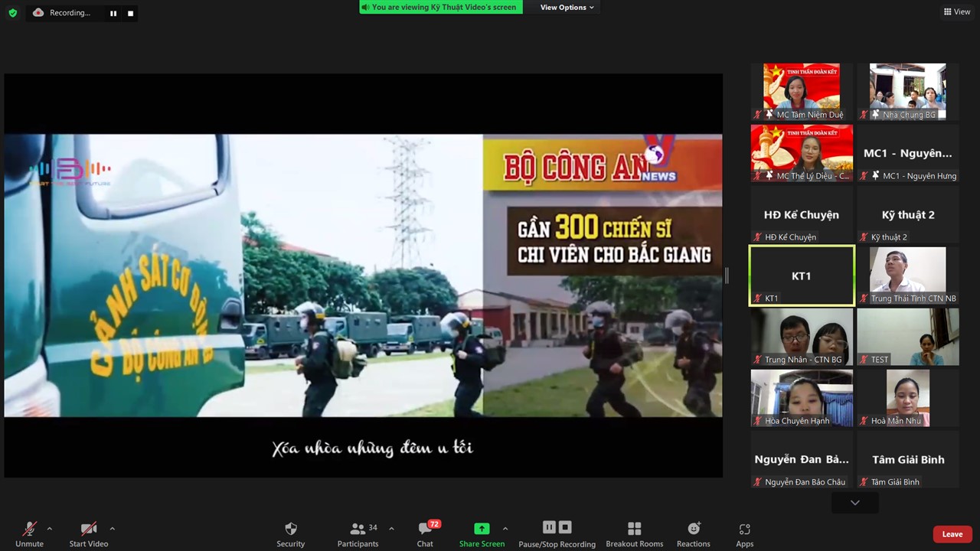The image size is (980, 551).
Task: Select the Nhà Chung BG video thumbnail
Action: 908,92
